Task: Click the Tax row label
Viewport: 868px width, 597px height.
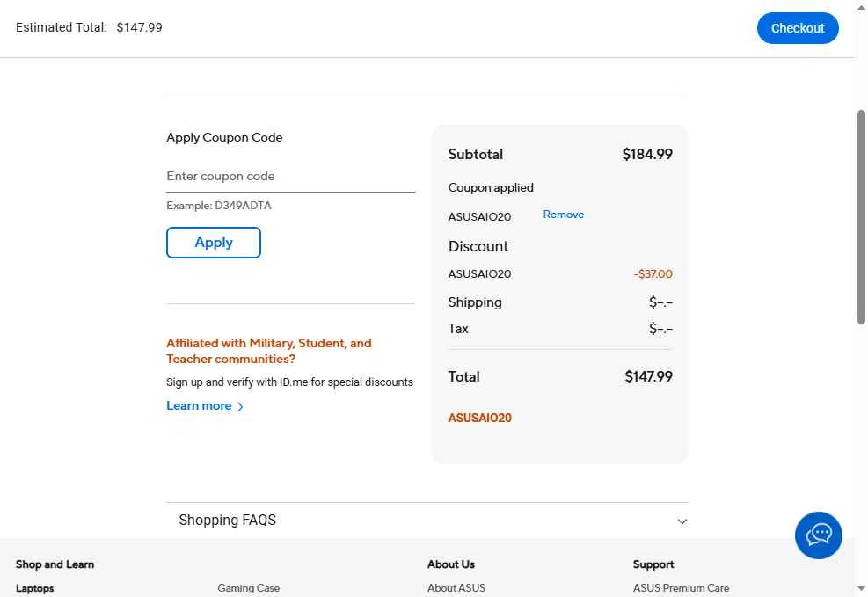Action: tap(458, 329)
